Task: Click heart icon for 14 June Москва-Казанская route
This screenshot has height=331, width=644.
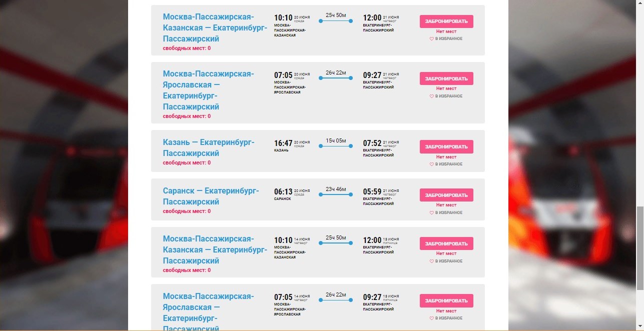Action: coord(432,261)
